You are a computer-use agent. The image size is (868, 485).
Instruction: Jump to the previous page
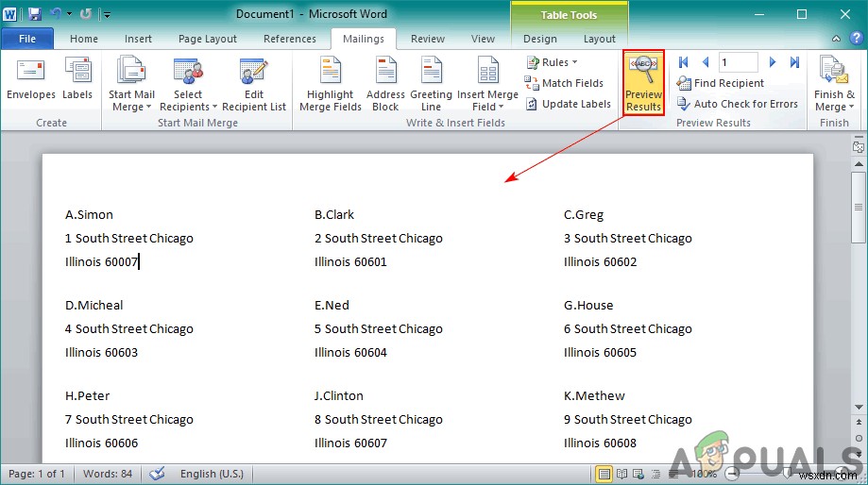(859, 423)
